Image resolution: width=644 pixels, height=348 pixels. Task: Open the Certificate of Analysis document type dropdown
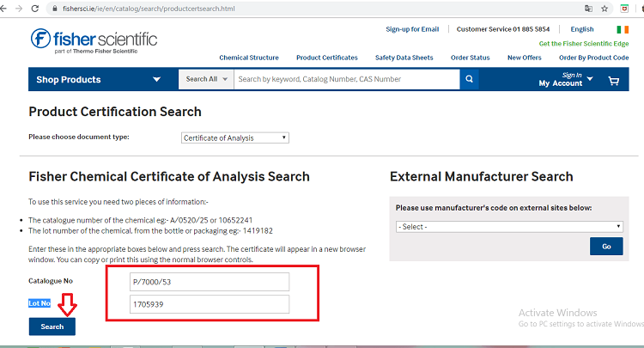point(235,138)
